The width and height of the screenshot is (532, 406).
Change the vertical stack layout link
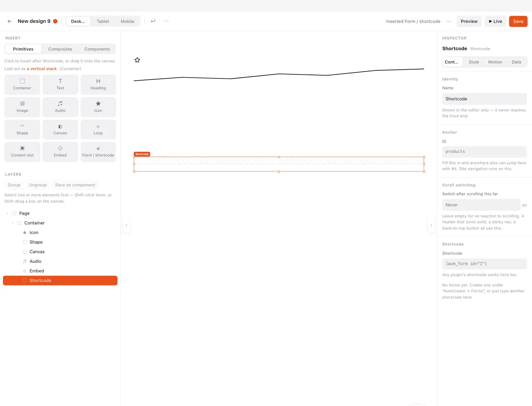(x=42, y=69)
